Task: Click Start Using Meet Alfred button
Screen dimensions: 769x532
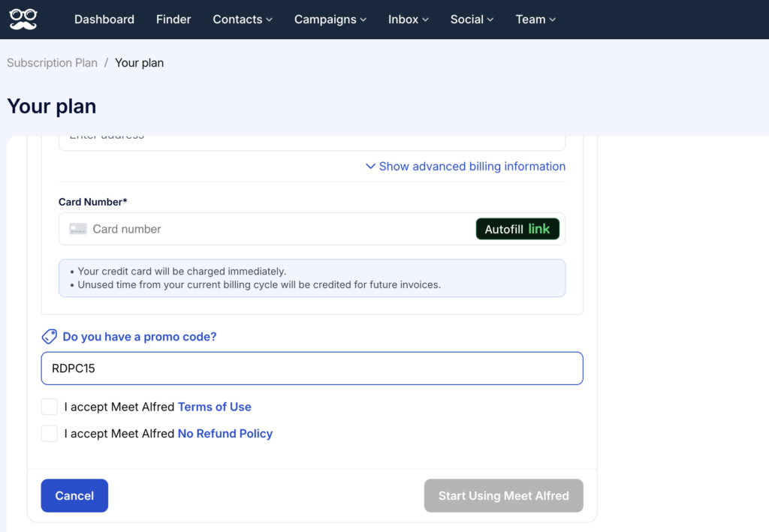Action: click(503, 496)
